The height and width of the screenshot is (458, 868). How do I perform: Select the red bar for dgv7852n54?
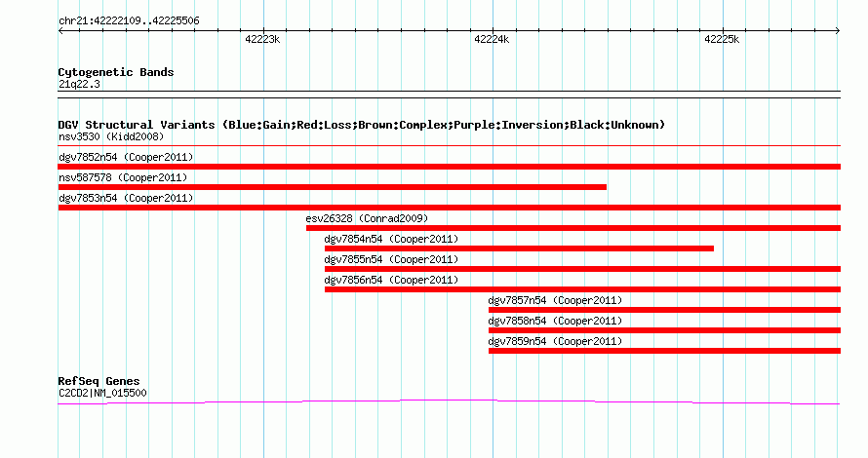point(449,167)
